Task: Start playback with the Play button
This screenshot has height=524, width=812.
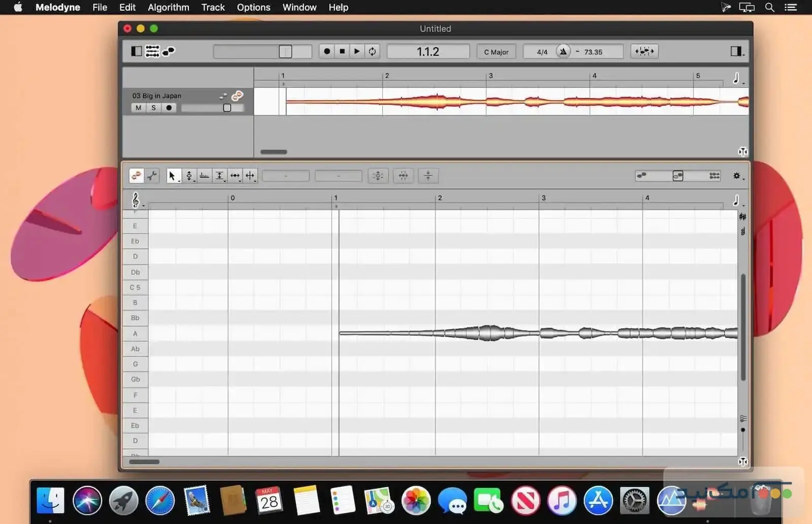Action: [x=357, y=51]
